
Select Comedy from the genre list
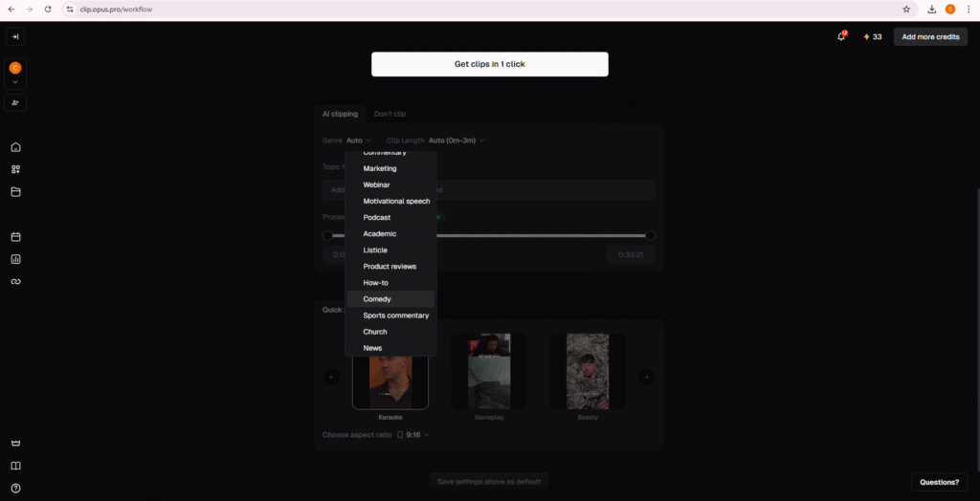(x=377, y=299)
